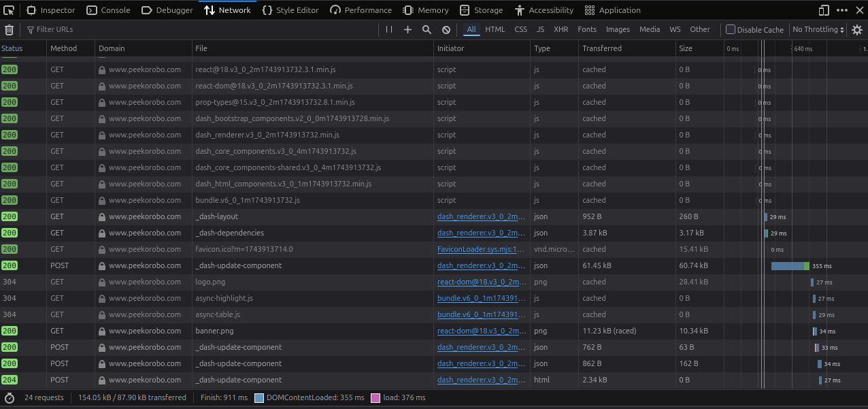This screenshot has width=868, height=409.
Task: Open the DevTools three-dot menu
Action: (842, 10)
